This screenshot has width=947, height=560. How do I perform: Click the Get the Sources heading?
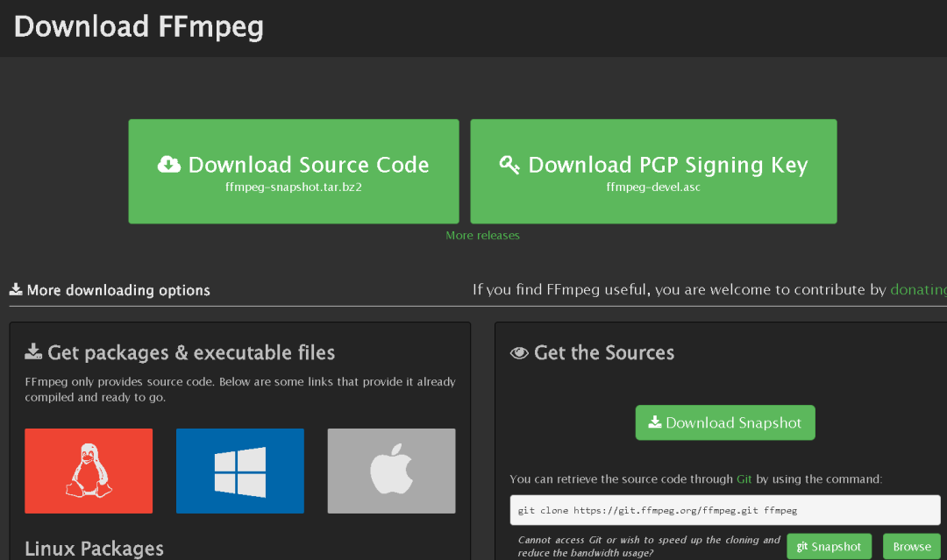coord(604,352)
